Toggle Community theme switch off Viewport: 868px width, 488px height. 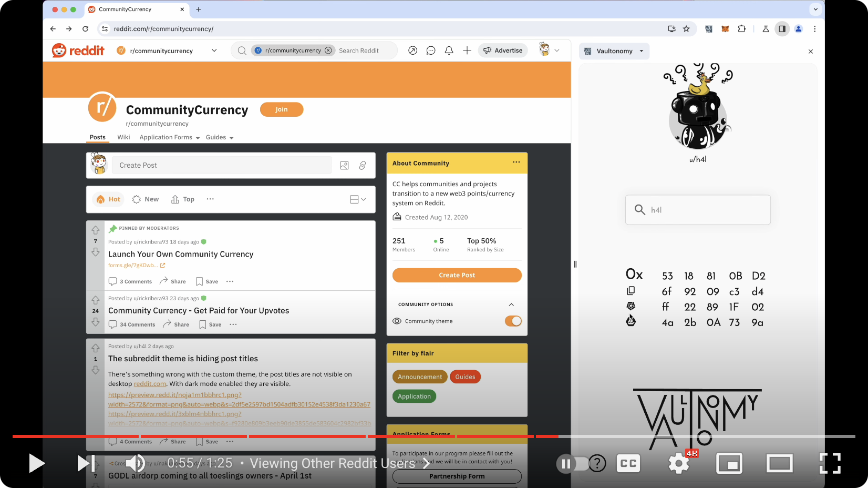point(513,321)
